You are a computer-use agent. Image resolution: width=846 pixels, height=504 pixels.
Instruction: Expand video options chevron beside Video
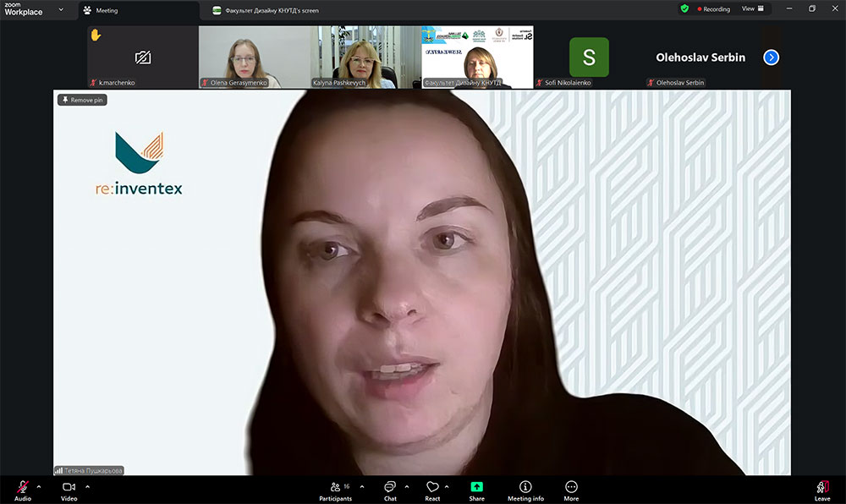(x=87, y=486)
